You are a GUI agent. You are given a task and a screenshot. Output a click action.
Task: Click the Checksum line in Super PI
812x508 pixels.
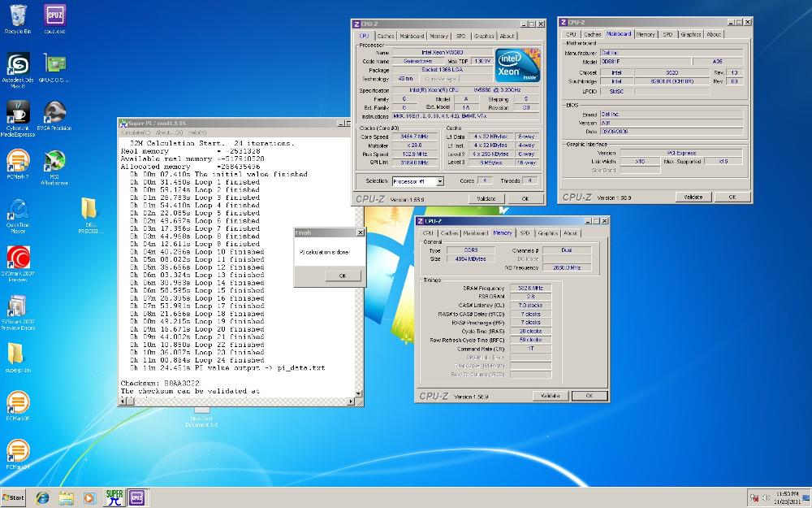(x=160, y=383)
